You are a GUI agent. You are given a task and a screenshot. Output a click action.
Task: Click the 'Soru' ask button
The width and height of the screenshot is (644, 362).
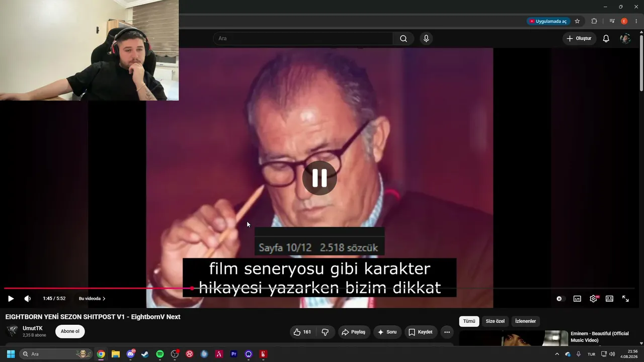pos(387,332)
